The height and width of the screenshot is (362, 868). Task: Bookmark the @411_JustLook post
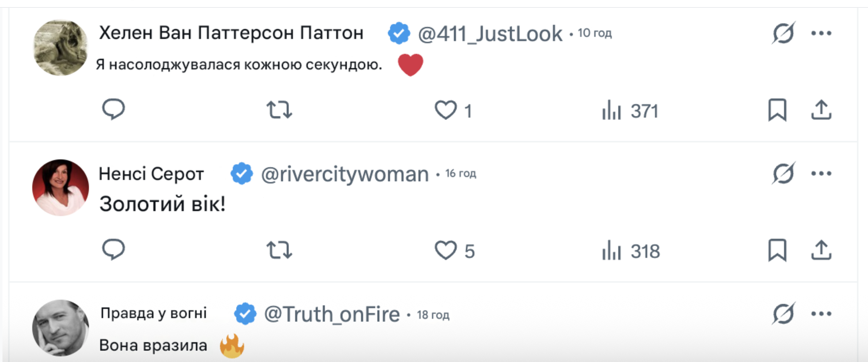[x=777, y=110]
